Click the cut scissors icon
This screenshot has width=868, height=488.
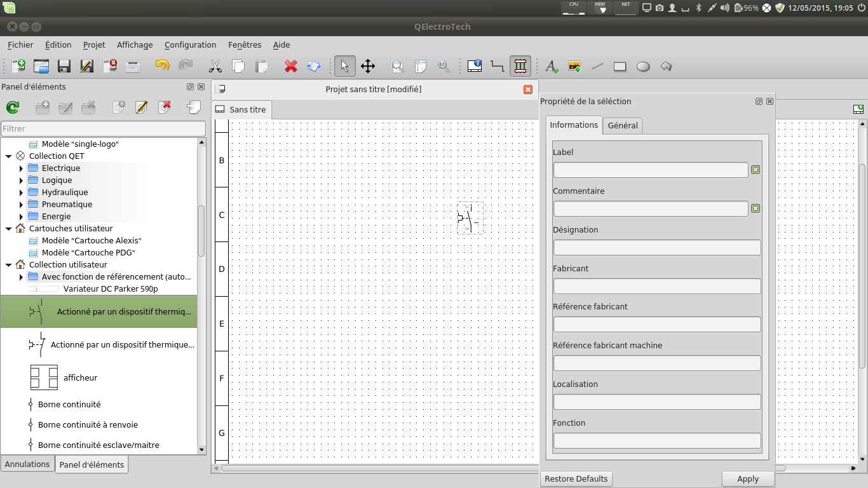click(215, 66)
